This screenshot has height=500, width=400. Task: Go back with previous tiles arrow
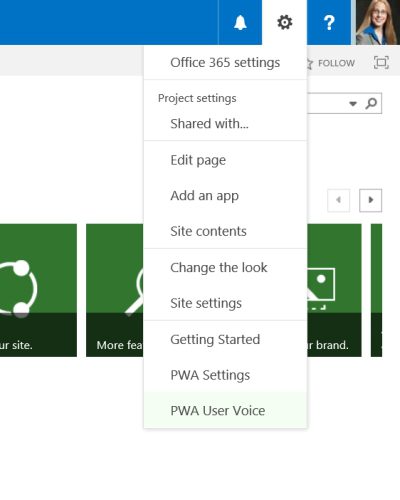[339, 200]
